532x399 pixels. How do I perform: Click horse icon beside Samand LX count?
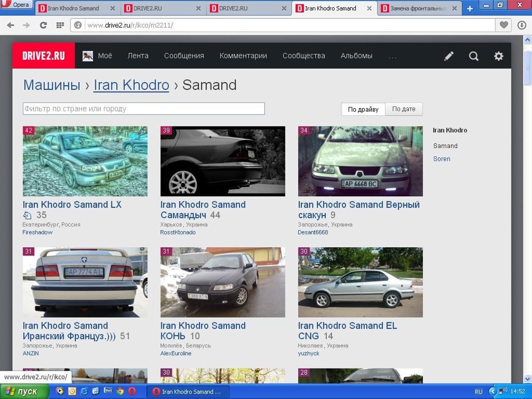point(27,215)
